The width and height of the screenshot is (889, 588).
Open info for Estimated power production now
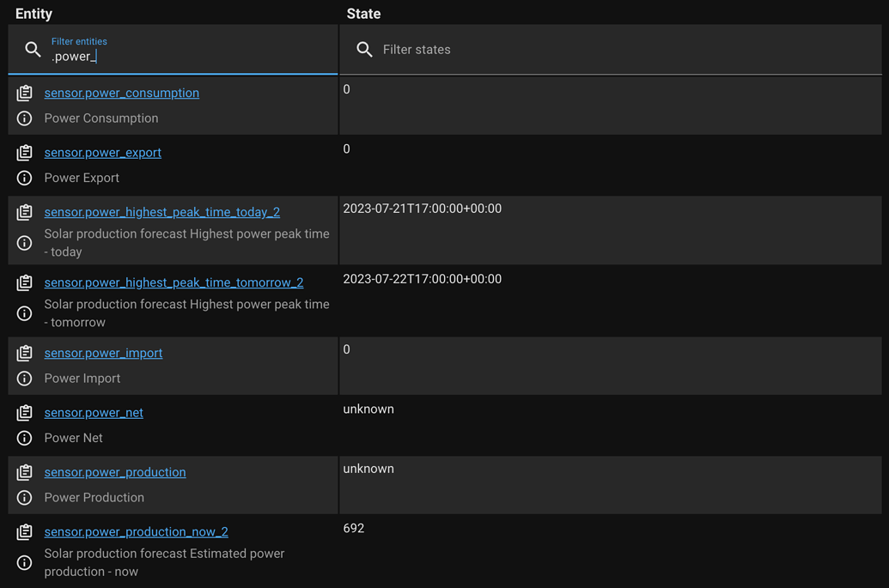point(24,562)
